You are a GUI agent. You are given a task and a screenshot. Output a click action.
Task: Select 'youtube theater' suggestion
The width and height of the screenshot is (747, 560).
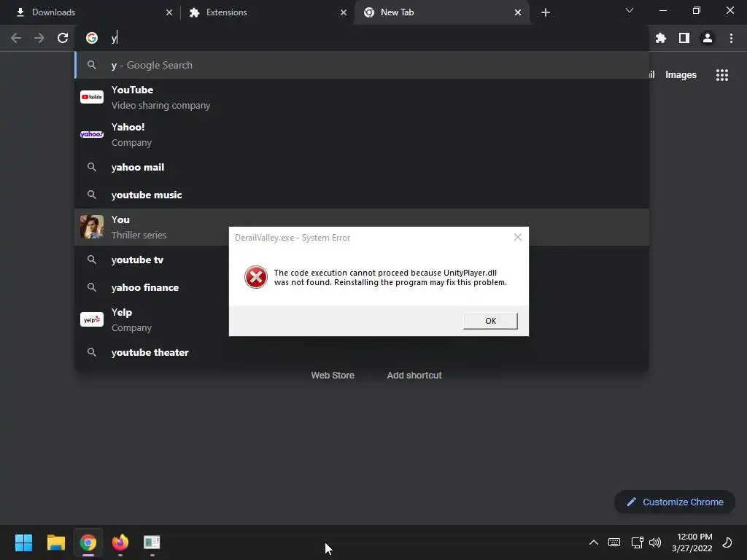coord(362,352)
